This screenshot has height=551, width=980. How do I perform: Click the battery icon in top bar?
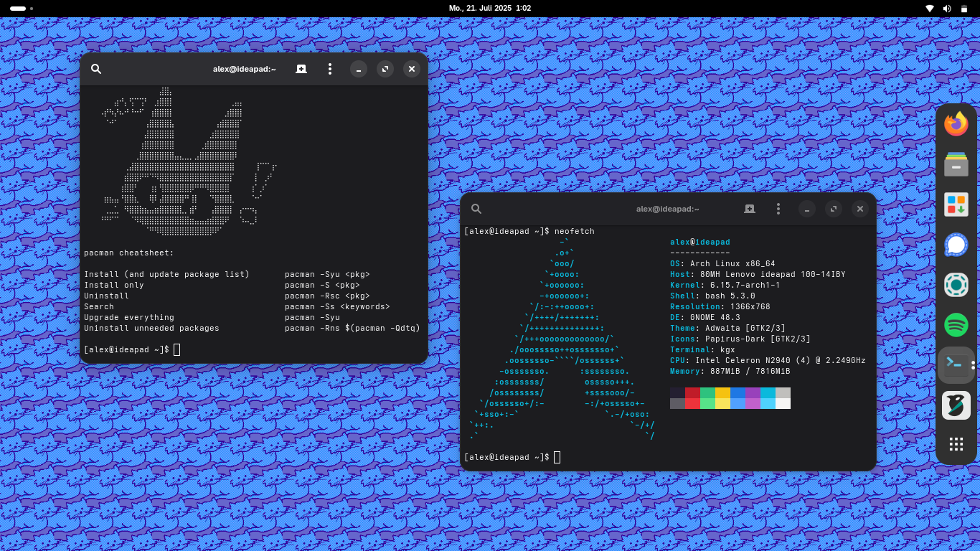click(964, 9)
